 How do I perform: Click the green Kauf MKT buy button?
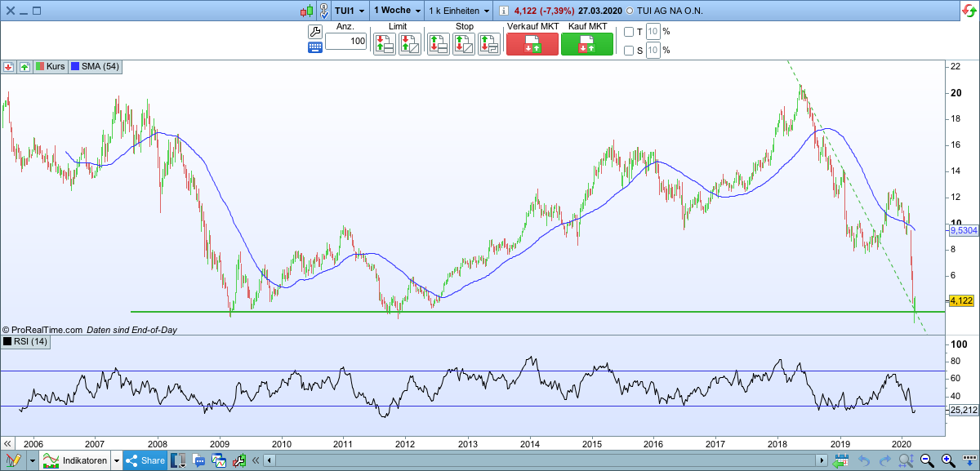(587, 44)
